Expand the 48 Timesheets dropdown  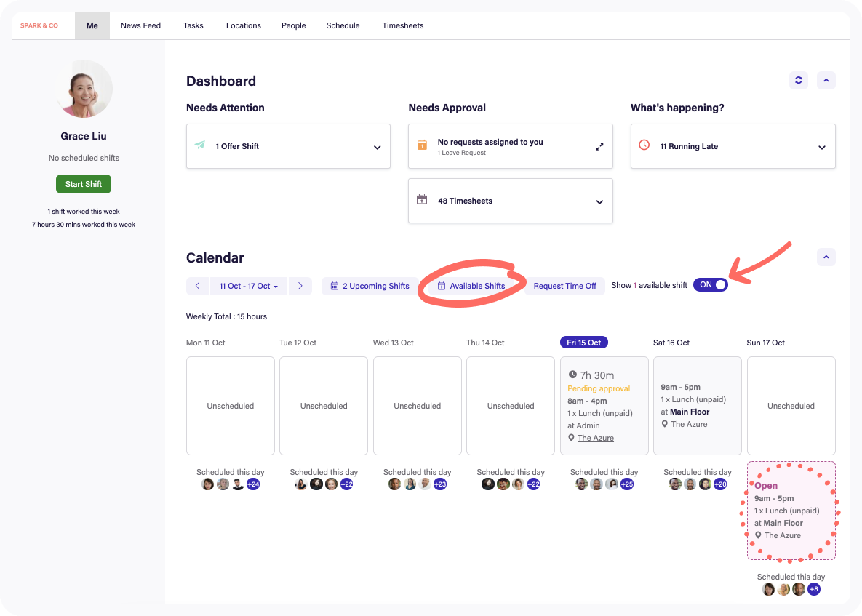[x=599, y=201]
